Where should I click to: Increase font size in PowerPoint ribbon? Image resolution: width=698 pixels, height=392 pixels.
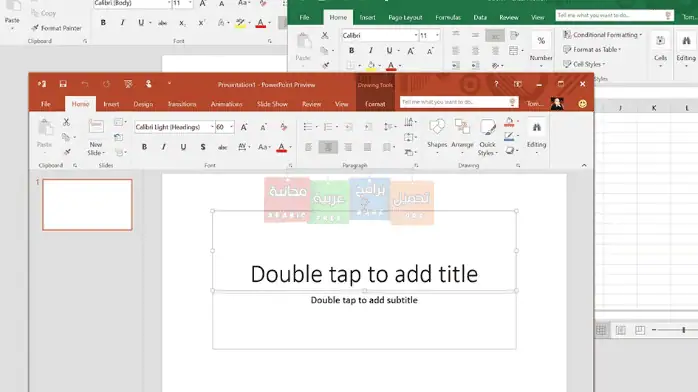click(x=244, y=127)
